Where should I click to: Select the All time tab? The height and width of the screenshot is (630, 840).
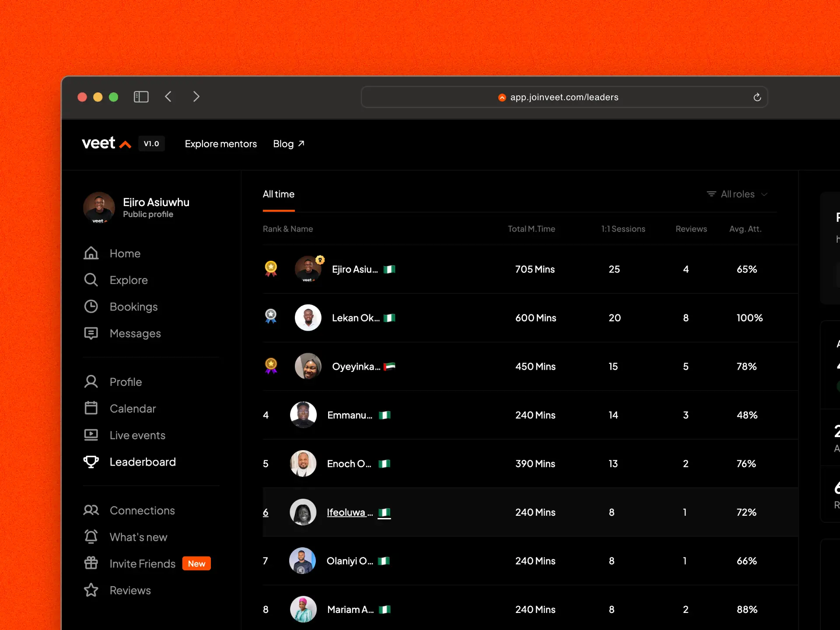[x=279, y=194]
